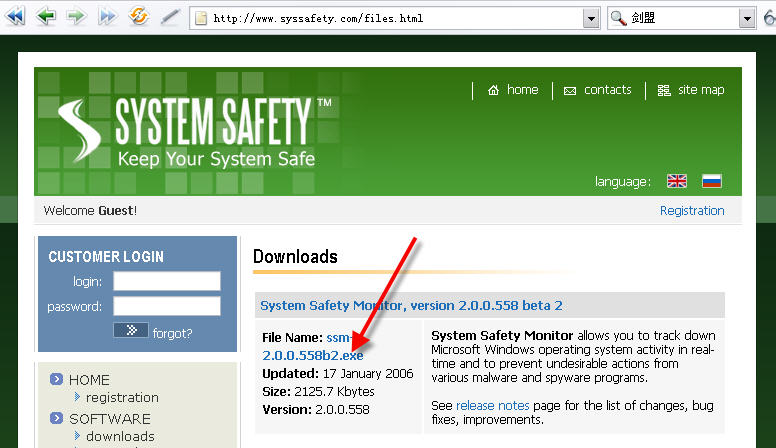
Task: Click the double-right fast-forward navigation icon
Action: pos(107,17)
